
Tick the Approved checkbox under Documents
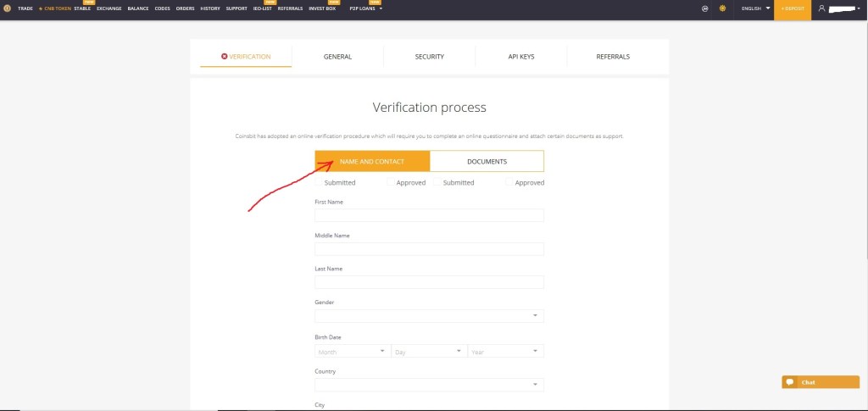click(509, 182)
